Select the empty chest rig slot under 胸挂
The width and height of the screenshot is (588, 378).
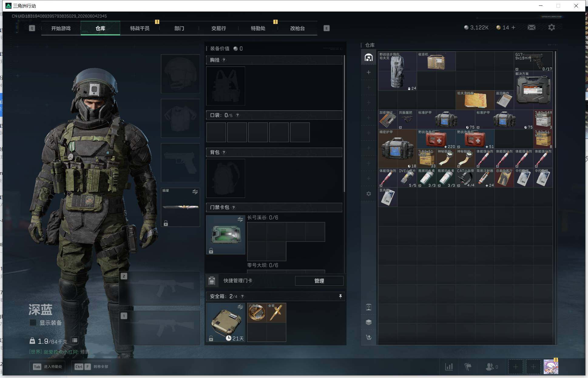(225, 86)
